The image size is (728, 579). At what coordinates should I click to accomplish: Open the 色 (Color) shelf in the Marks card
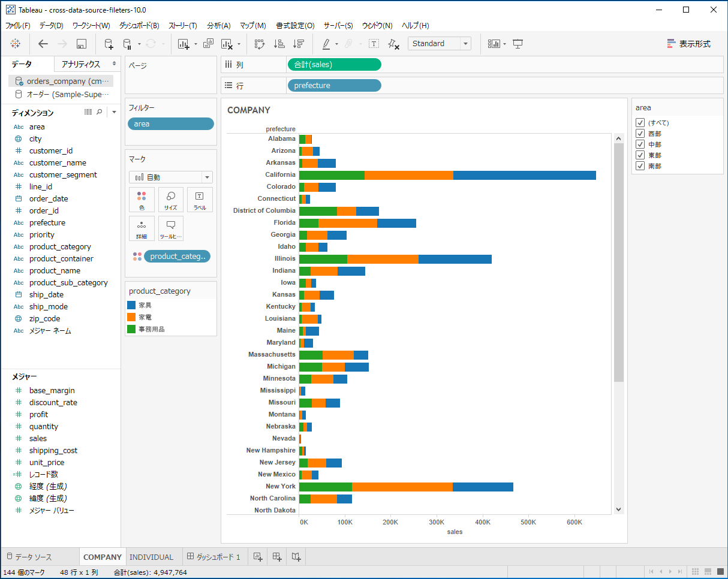point(142,200)
